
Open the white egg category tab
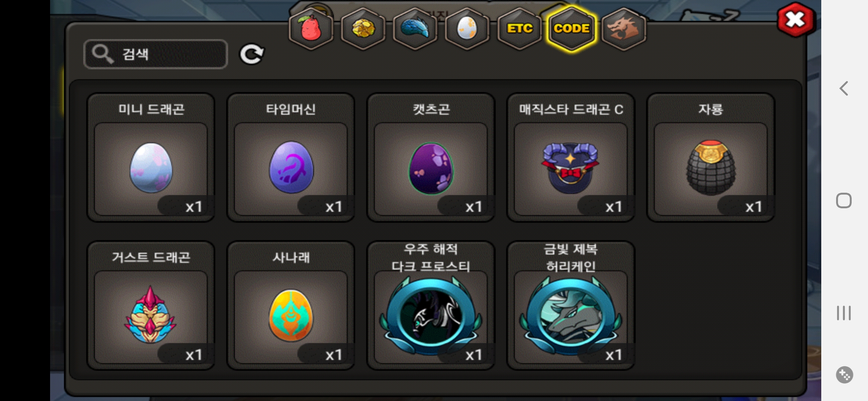(x=467, y=29)
